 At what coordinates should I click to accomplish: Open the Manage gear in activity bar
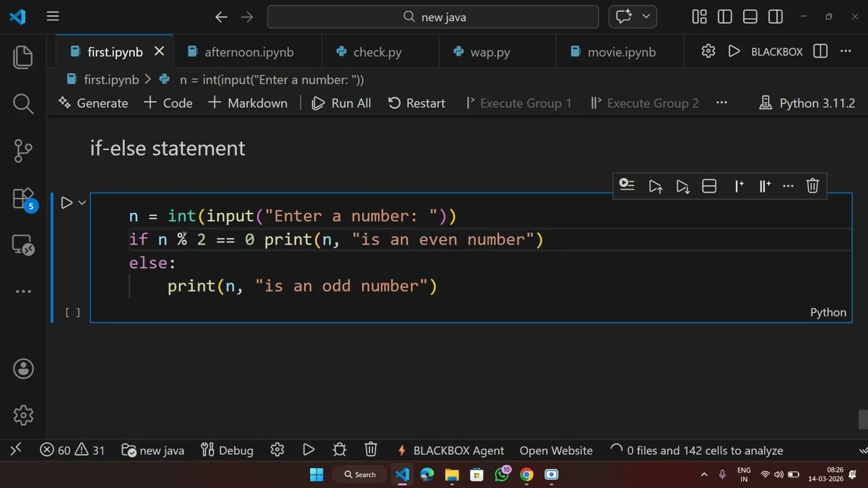23,415
